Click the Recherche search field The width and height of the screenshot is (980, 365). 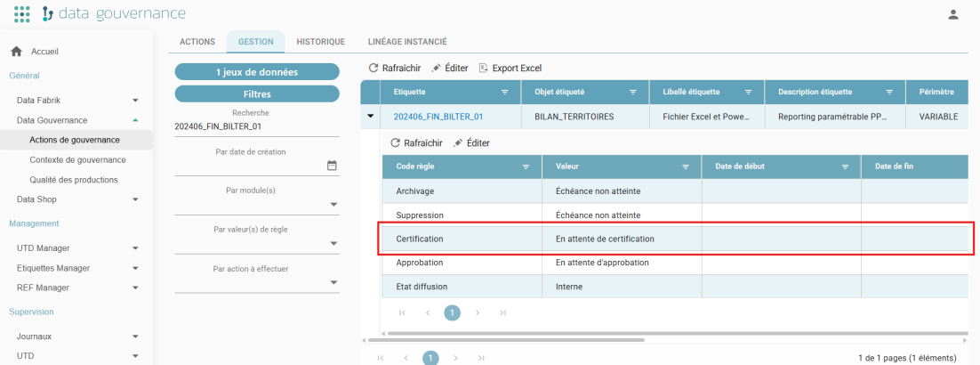click(257, 126)
